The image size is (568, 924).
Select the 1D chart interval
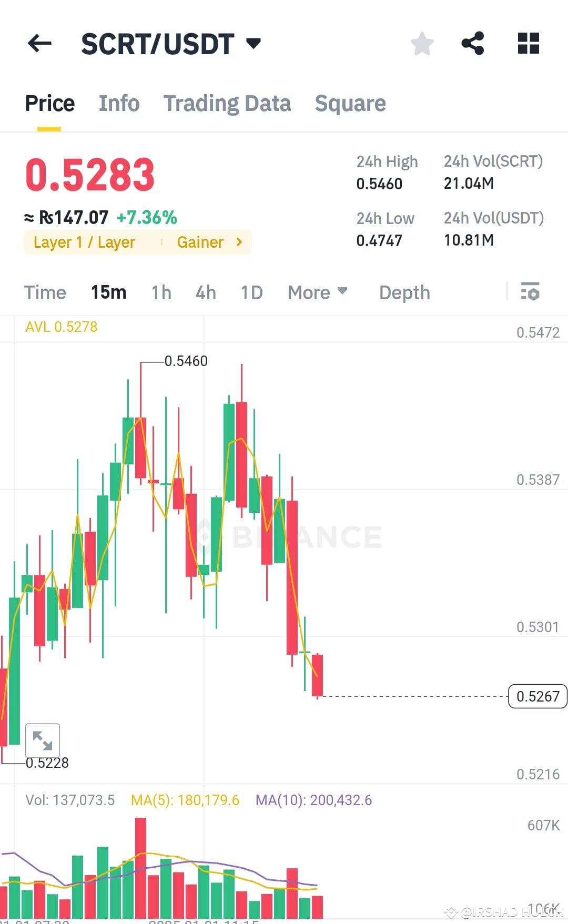pos(250,292)
